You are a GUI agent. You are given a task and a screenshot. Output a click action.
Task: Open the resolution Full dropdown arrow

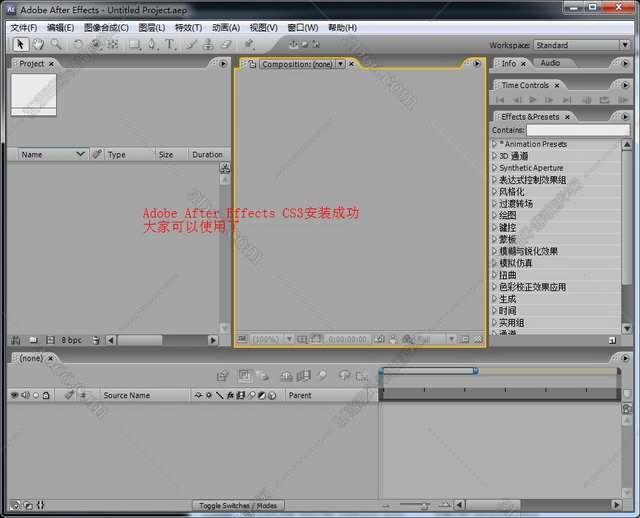pyautogui.click(x=451, y=339)
